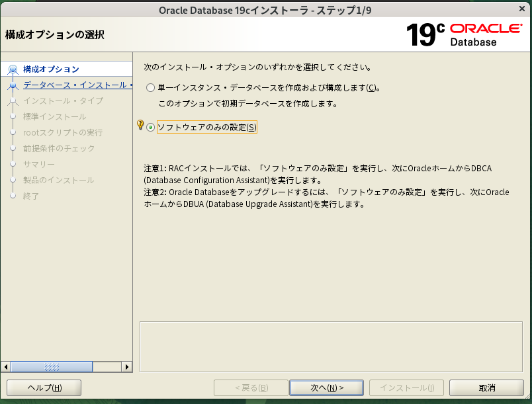Select the single-instance database creation radio option
Viewport: 532px width, 404px height.
[x=150, y=88]
